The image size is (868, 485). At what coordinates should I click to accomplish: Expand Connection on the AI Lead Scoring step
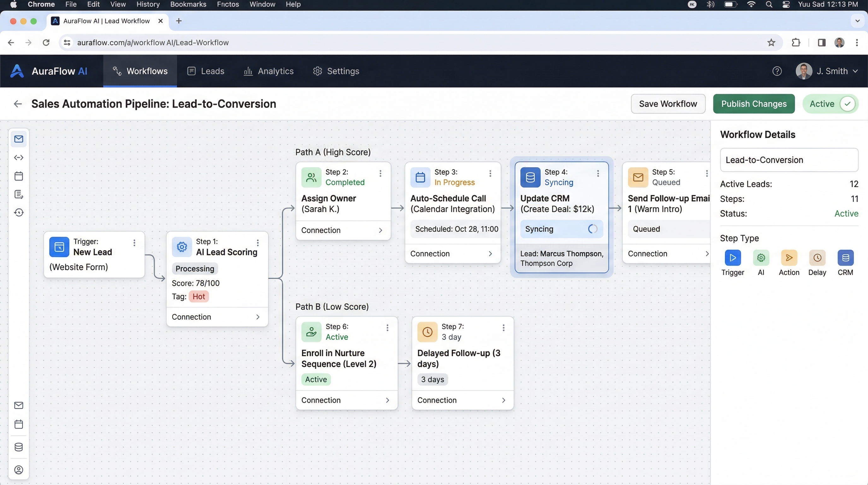tap(217, 317)
